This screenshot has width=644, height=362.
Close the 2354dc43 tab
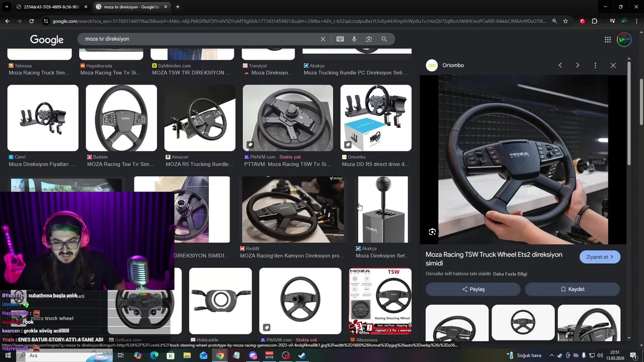click(86, 7)
